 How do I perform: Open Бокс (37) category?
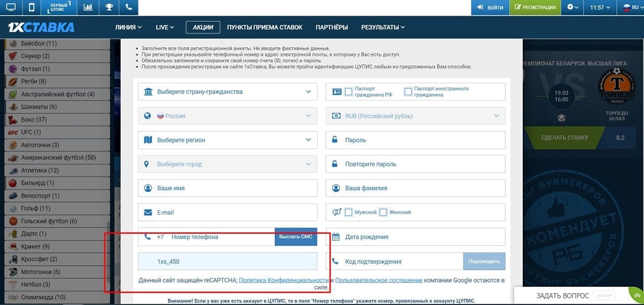(56, 119)
